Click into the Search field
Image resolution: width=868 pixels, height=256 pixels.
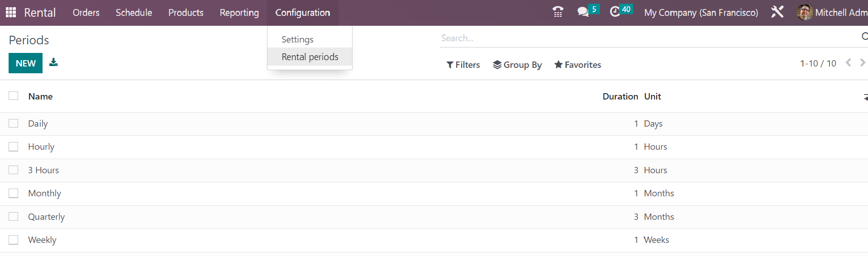pyautogui.click(x=649, y=38)
